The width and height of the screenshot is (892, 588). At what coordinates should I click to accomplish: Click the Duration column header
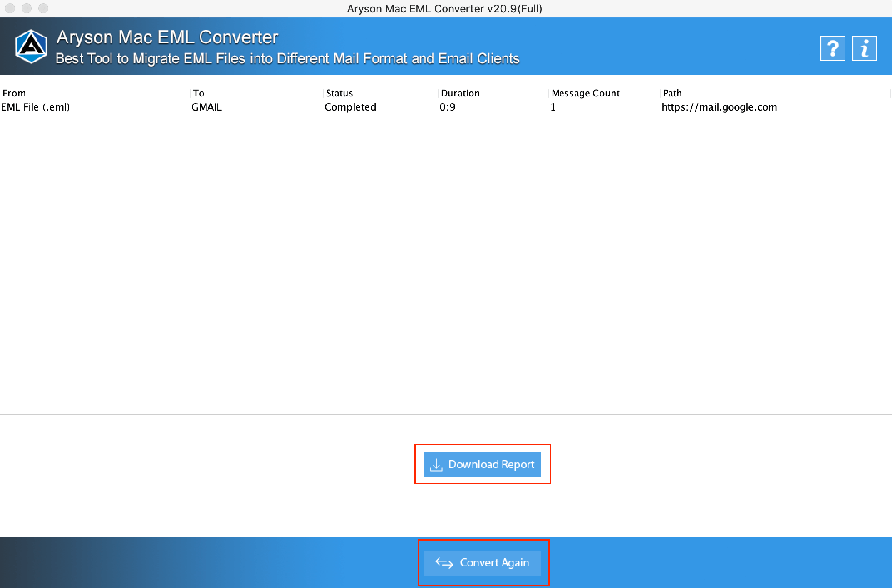[x=493, y=93]
